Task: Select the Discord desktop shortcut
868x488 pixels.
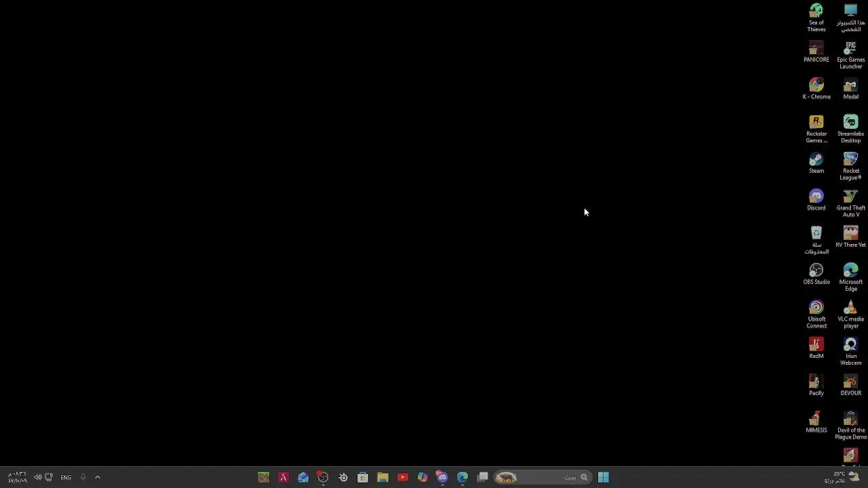Action: click(816, 200)
